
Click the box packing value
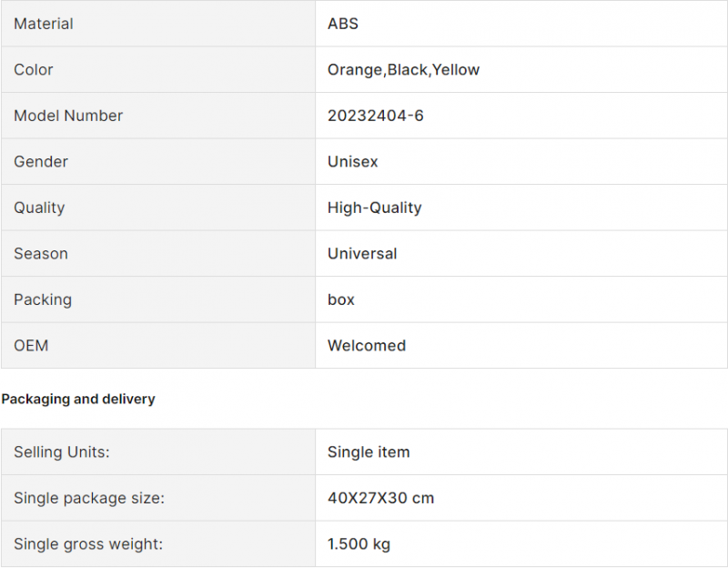[341, 299]
